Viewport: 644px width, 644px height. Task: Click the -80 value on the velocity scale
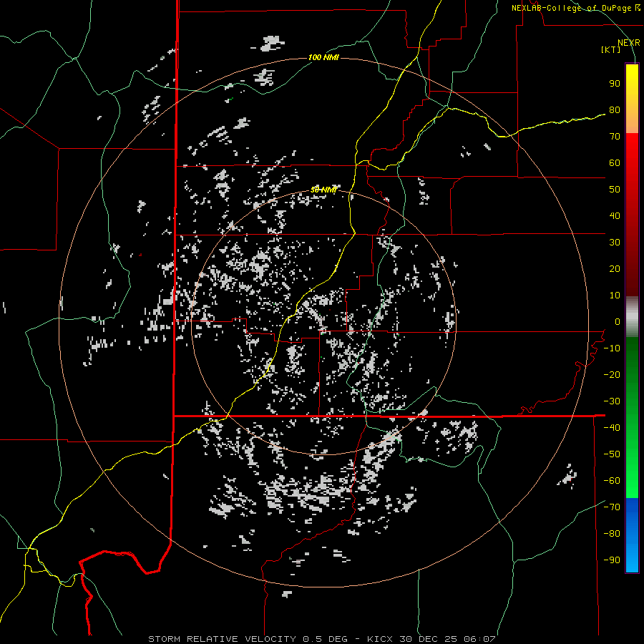[612, 534]
